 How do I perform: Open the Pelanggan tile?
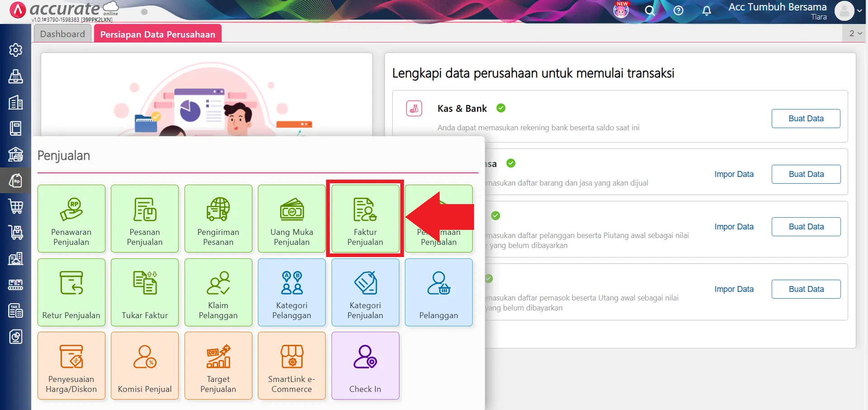click(439, 292)
